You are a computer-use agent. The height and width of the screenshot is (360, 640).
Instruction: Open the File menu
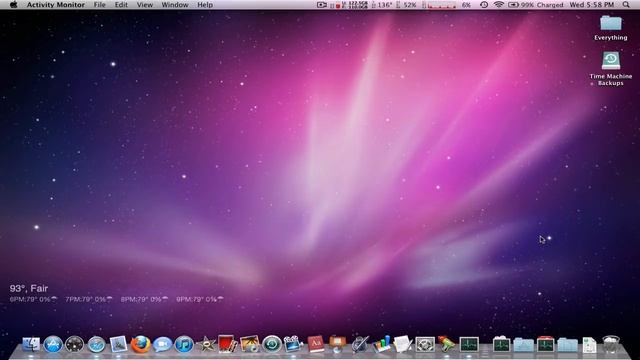pos(100,5)
